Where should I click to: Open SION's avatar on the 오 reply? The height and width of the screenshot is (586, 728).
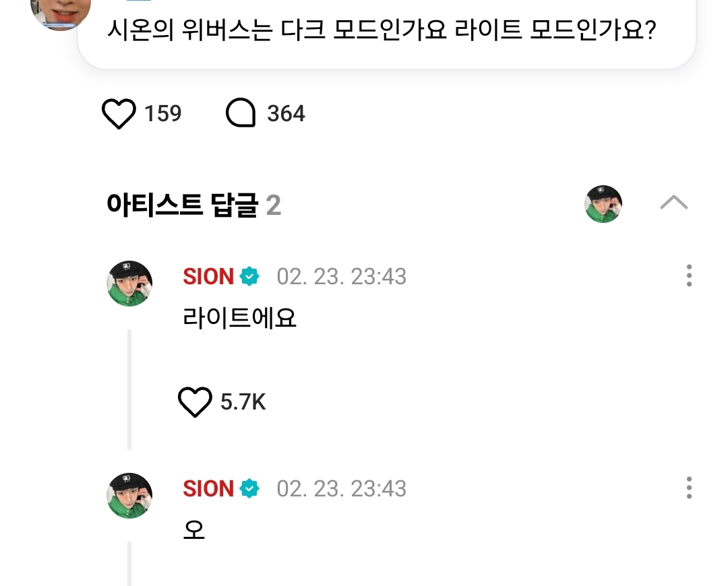click(129, 496)
